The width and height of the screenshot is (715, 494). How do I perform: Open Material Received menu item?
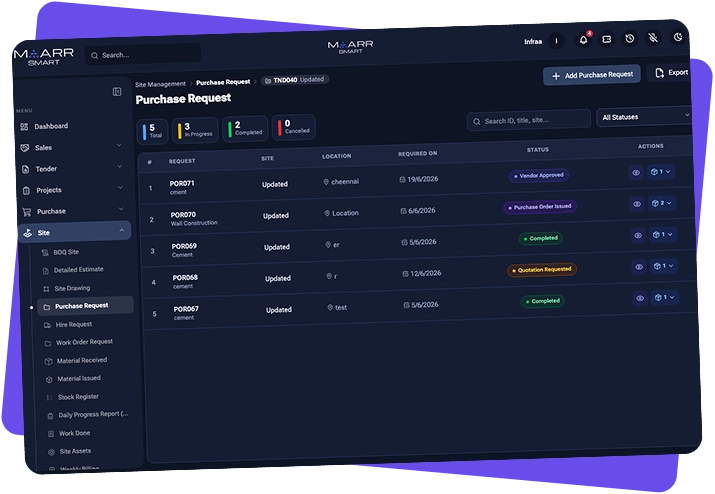(x=82, y=360)
